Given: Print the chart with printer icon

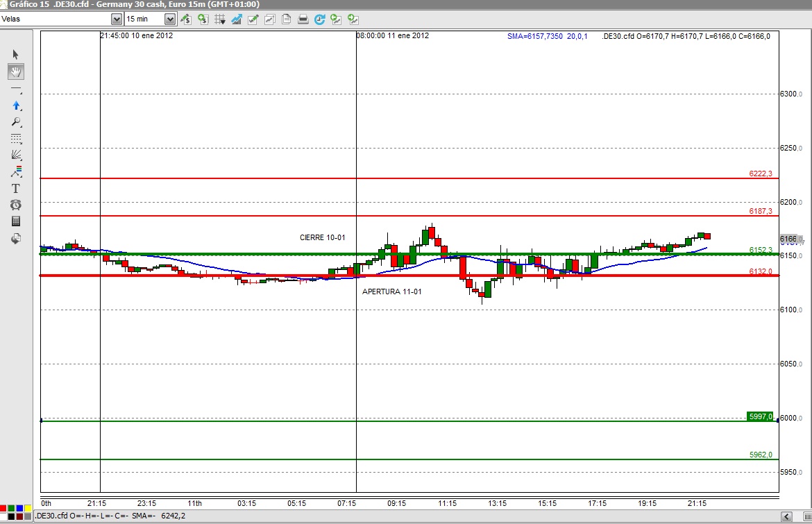Looking at the screenshot, I should point(303,19).
